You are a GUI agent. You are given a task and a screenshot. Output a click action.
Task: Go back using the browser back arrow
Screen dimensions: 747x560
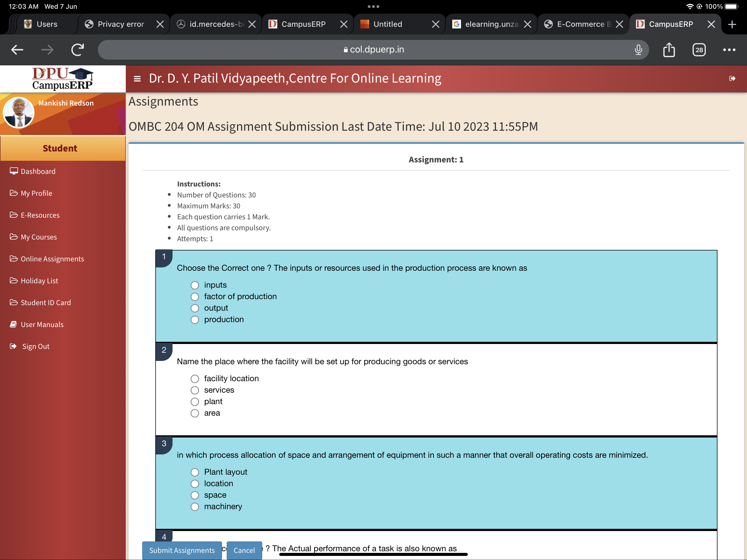point(17,50)
